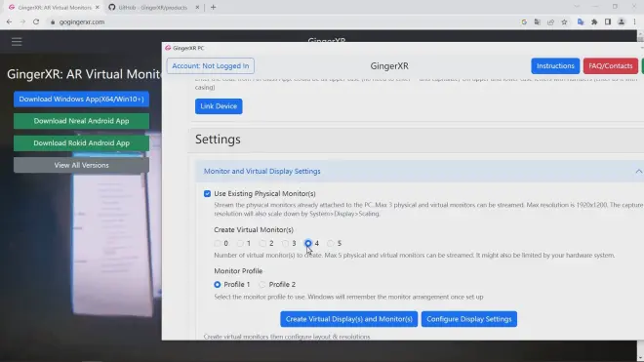Open the hamburger menu on GingerXR site
Screen dimensions: 644x362
click(x=17, y=42)
